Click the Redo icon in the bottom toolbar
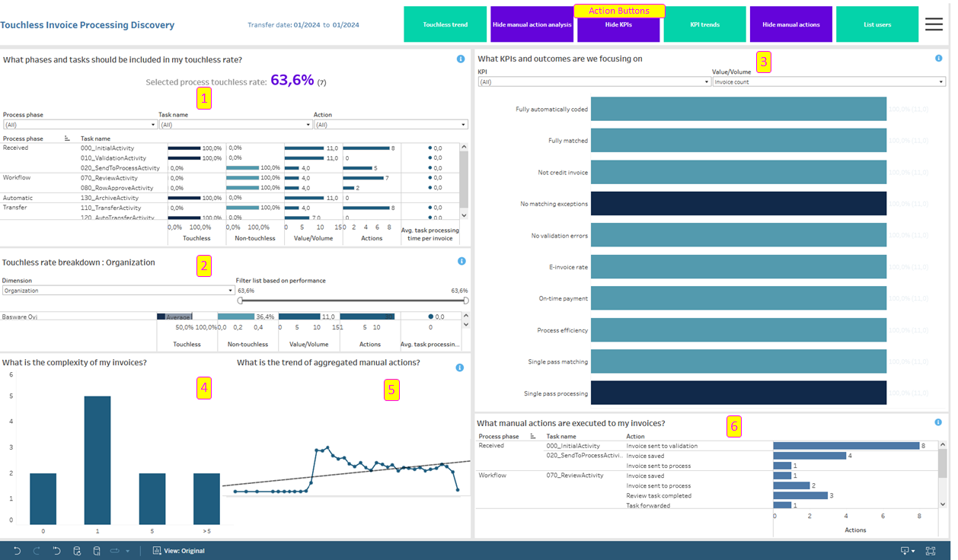The height and width of the screenshot is (560, 958). (37, 550)
